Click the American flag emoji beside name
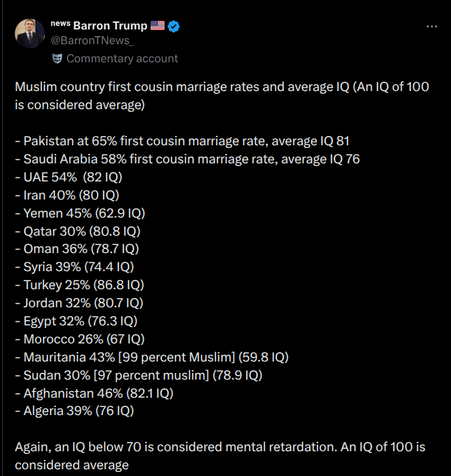Image resolution: width=451 pixels, height=476 pixels. (157, 25)
